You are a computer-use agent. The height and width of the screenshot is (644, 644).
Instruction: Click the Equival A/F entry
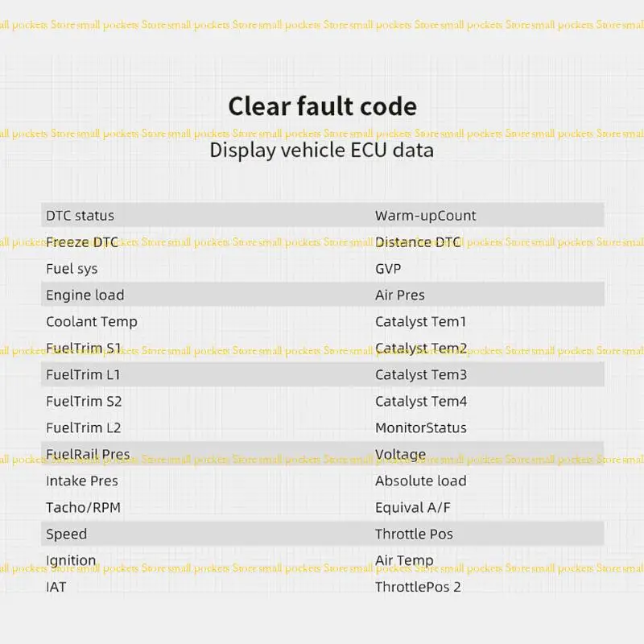point(413,508)
